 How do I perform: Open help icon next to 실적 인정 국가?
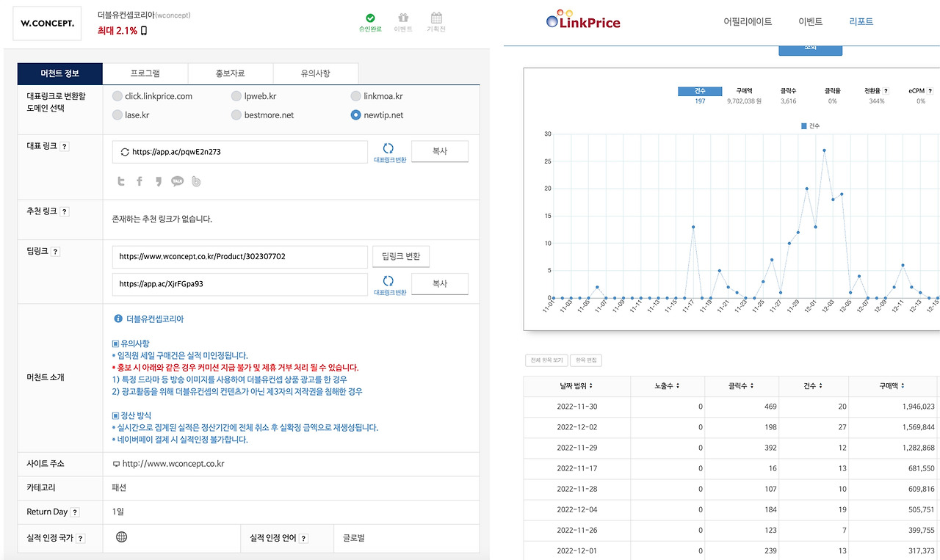point(80,539)
